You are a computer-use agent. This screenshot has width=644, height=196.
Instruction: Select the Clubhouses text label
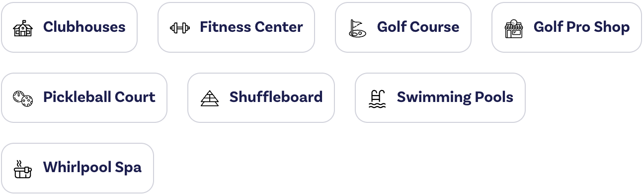pyautogui.click(x=84, y=27)
